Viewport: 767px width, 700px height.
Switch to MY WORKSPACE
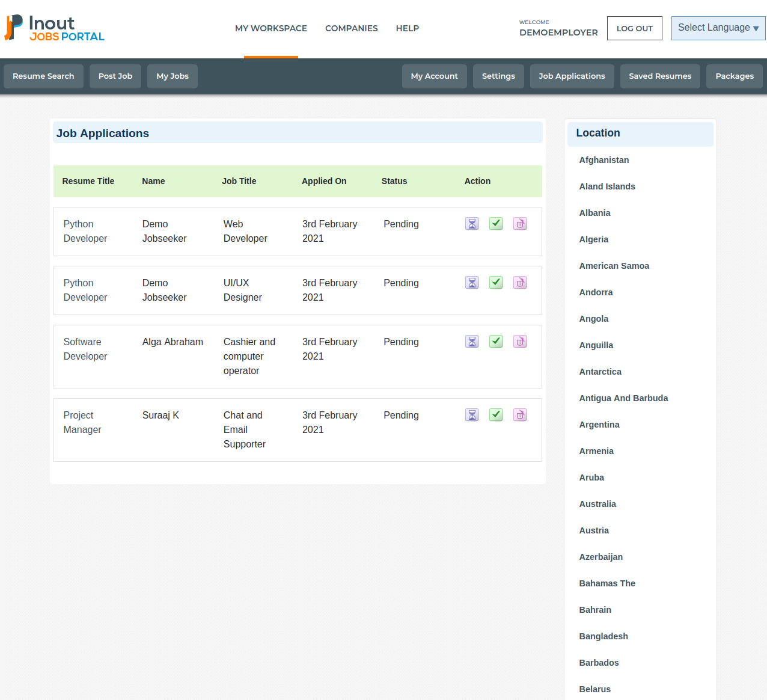(x=270, y=28)
